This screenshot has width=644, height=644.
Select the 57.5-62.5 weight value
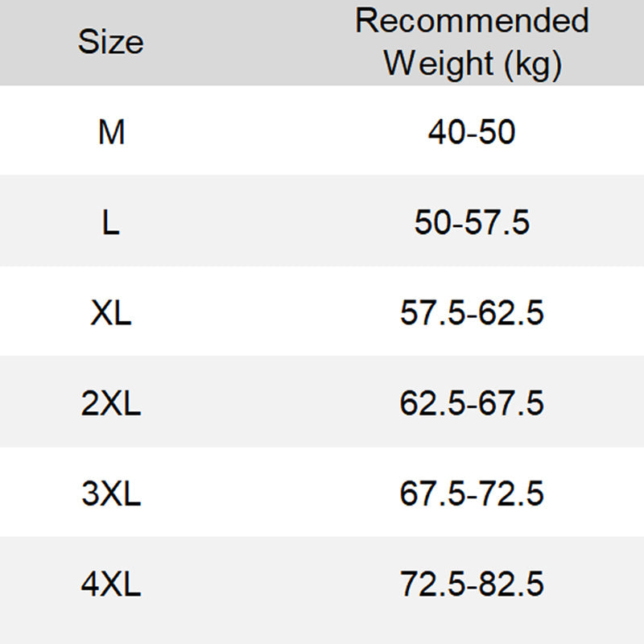coord(472,312)
